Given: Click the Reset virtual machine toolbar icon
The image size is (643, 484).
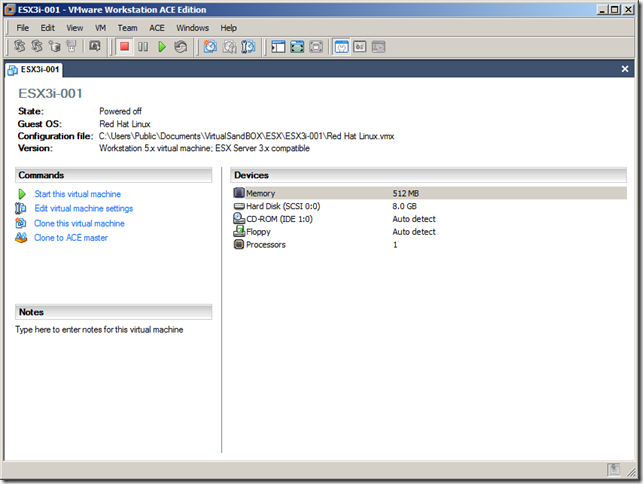Looking at the screenshot, I should tap(180, 47).
